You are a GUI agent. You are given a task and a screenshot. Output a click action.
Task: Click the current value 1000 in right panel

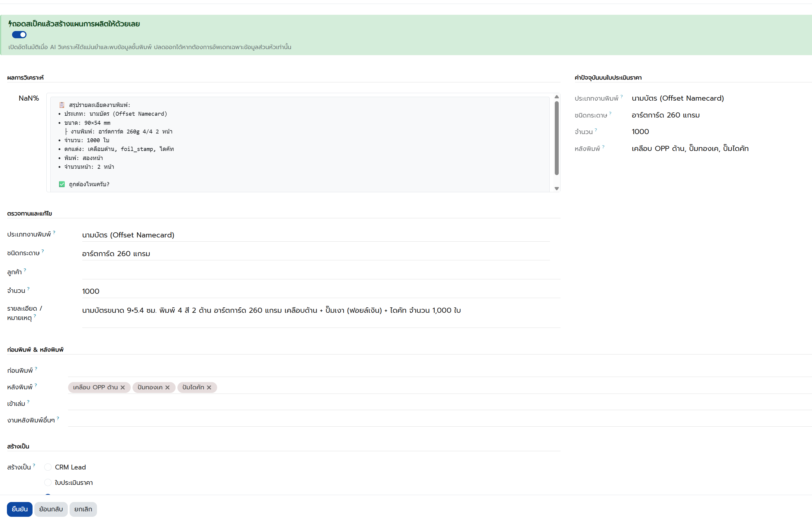coord(640,132)
